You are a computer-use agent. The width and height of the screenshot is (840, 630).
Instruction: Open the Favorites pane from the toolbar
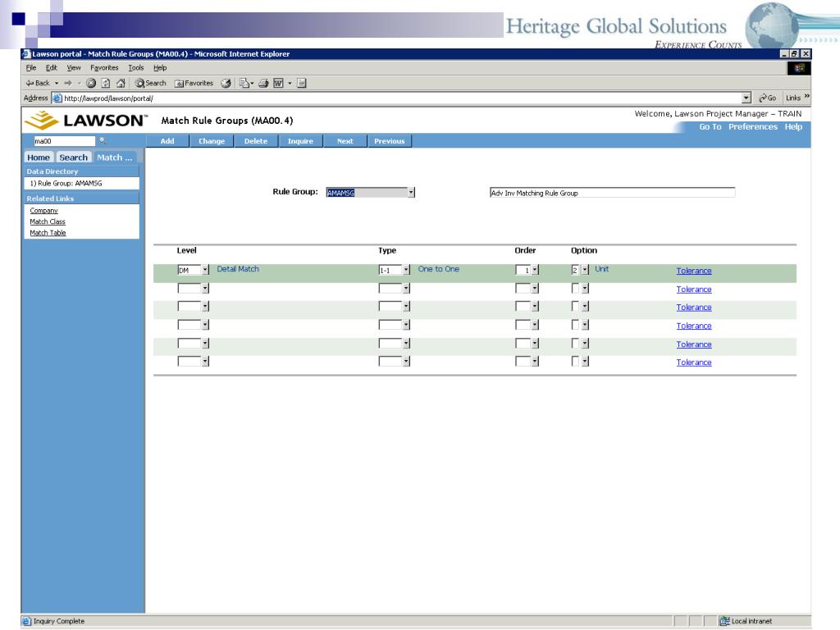(x=194, y=83)
